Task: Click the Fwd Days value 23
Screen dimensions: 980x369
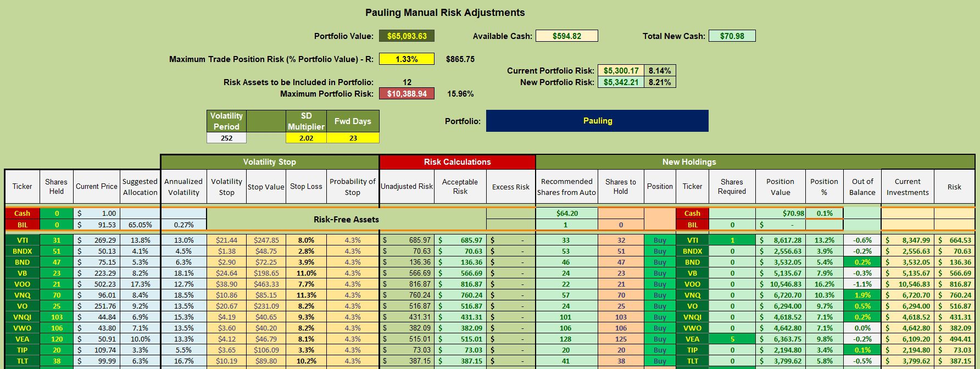Action: pyautogui.click(x=353, y=138)
